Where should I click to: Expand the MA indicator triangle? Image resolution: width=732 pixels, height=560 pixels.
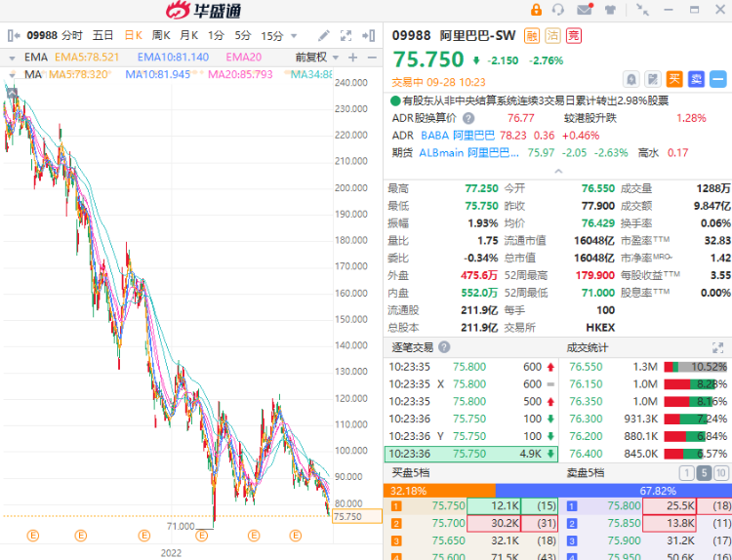[x=12, y=75]
